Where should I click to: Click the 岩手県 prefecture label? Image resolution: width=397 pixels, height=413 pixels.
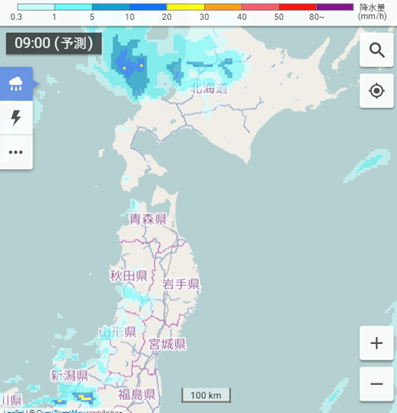click(x=181, y=284)
